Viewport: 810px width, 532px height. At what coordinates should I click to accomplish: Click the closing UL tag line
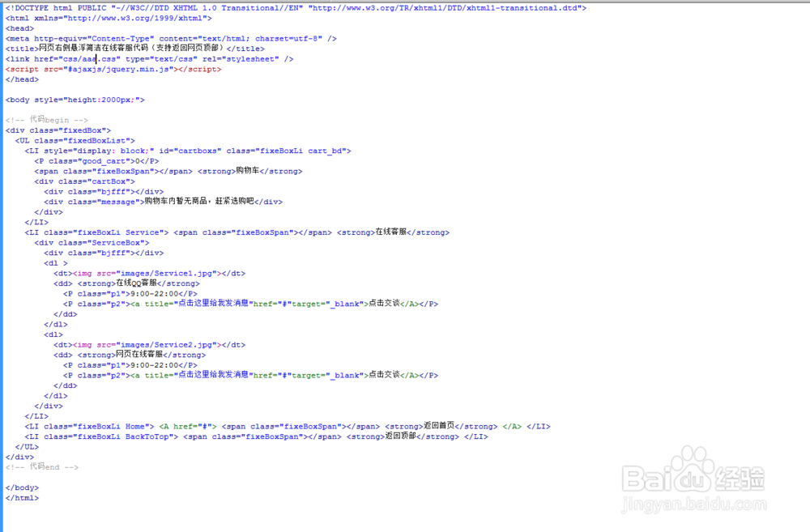pyautogui.click(x=27, y=447)
